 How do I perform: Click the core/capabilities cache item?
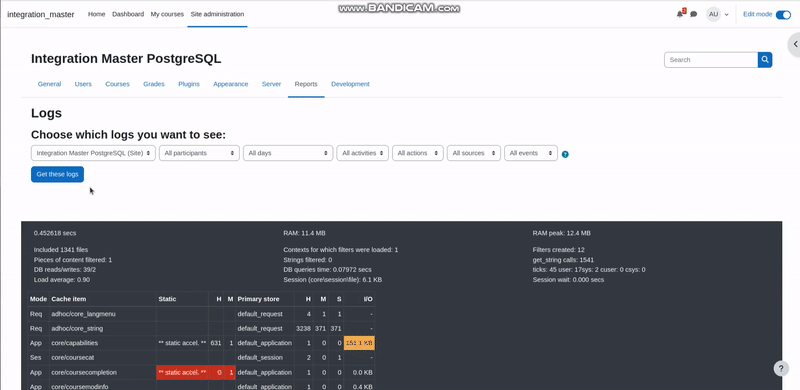(74, 343)
